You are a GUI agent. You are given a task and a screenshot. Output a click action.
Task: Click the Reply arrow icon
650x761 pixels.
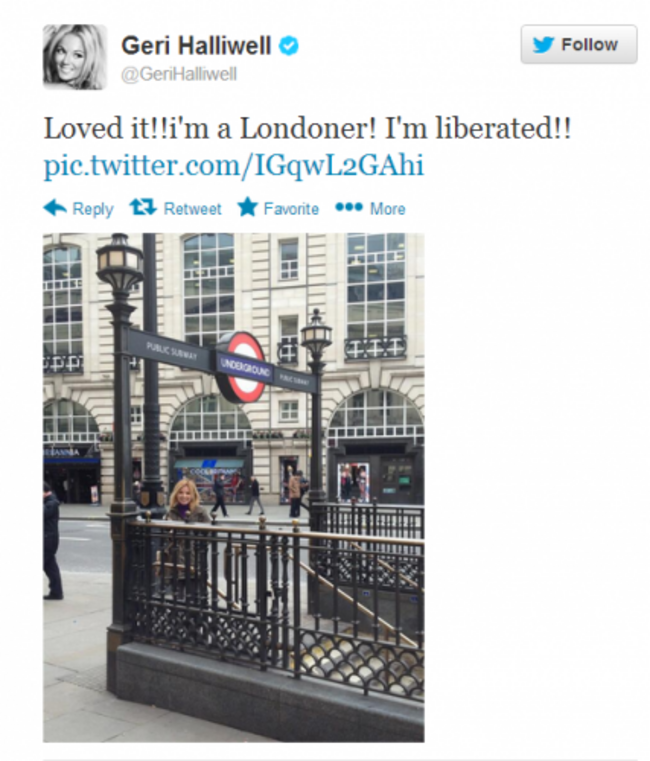[x=55, y=208]
